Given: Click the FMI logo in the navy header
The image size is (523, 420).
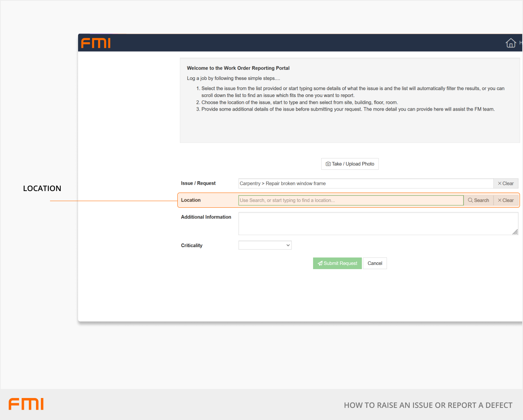Looking at the screenshot, I should pyautogui.click(x=96, y=43).
